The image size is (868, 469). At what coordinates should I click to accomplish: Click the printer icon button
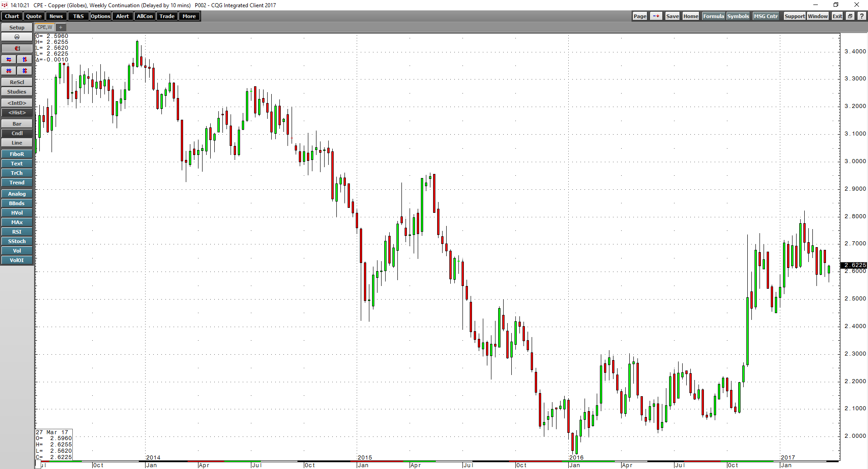[x=17, y=37]
